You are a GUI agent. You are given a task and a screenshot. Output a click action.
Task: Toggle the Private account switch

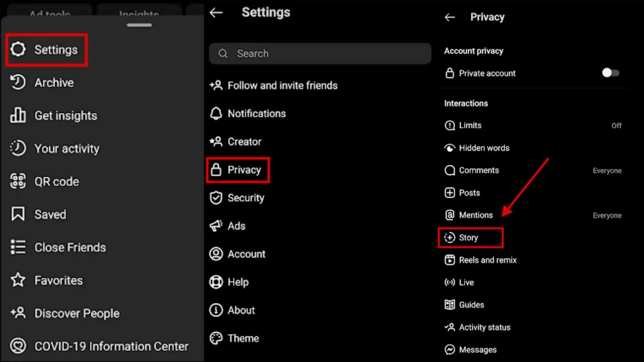click(x=610, y=73)
